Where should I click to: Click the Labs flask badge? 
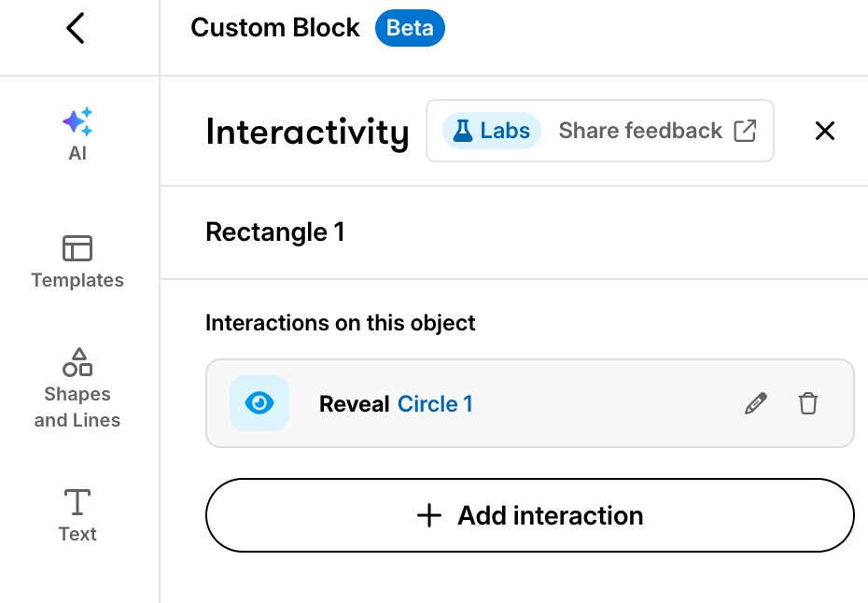[x=492, y=131]
